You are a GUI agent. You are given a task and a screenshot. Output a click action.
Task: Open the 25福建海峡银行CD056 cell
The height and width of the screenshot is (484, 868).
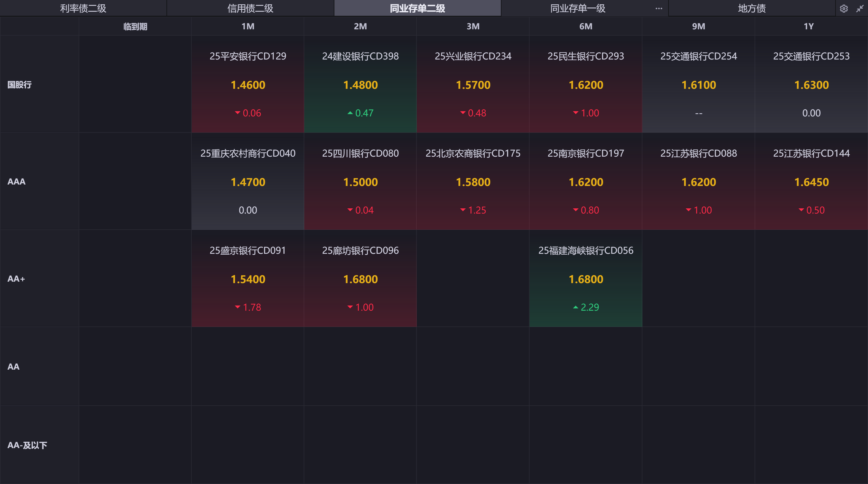pyautogui.click(x=586, y=279)
